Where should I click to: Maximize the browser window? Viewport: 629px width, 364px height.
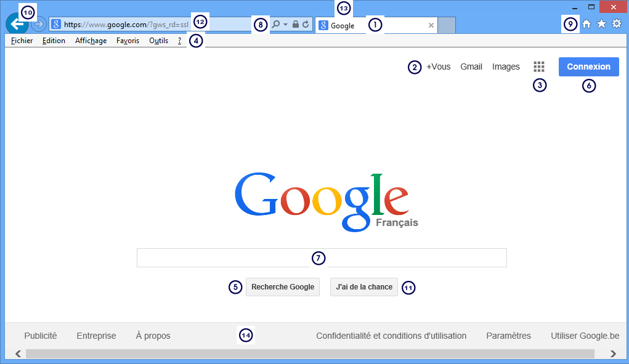click(591, 7)
